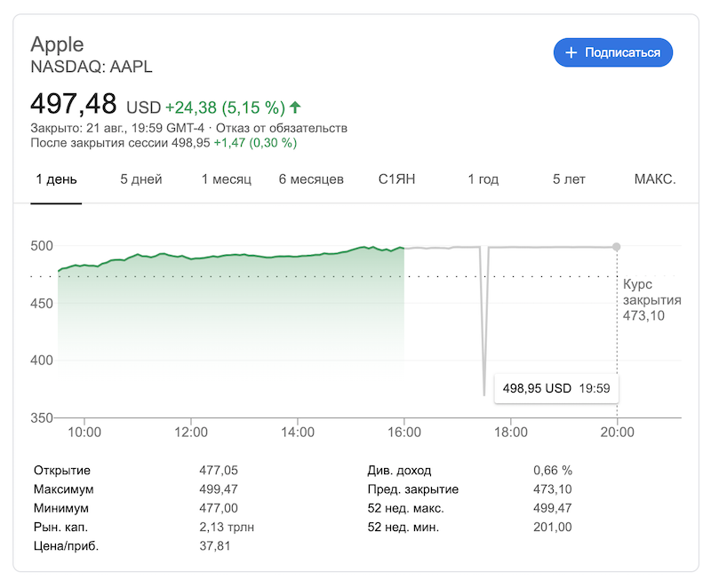This screenshot has height=588, width=711.
Task: Switch to the 5 дней tab
Action: point(141,179)
